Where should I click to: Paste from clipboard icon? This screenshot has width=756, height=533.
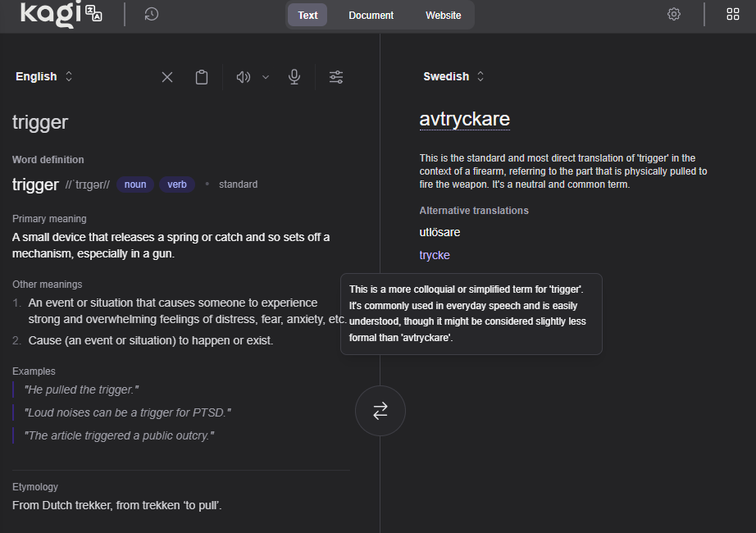click(x=202, y=77)
